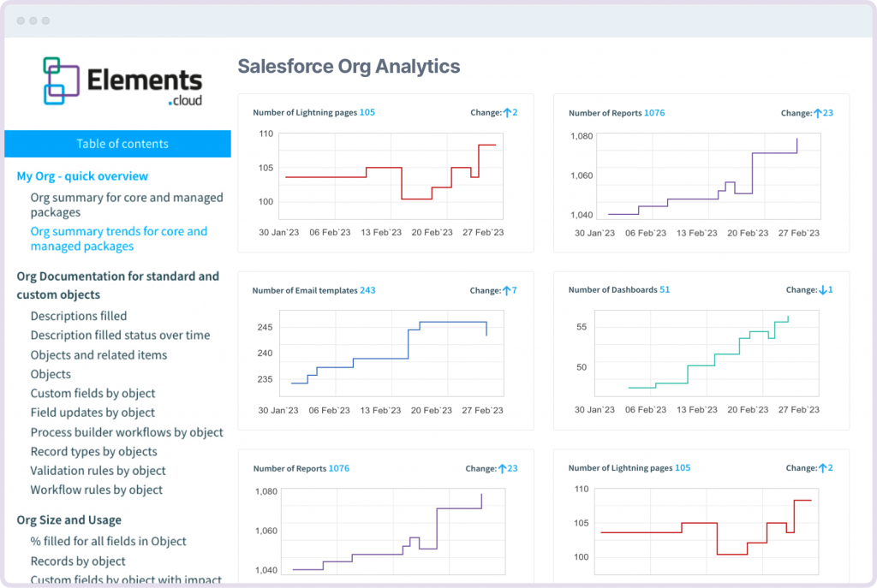
Task: Click the up arrow on top Reports chart
Action: coord(818,113)
